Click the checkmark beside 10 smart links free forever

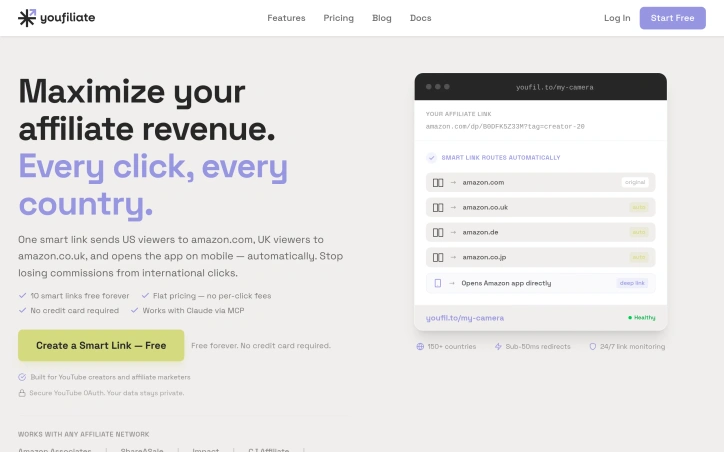22,295
